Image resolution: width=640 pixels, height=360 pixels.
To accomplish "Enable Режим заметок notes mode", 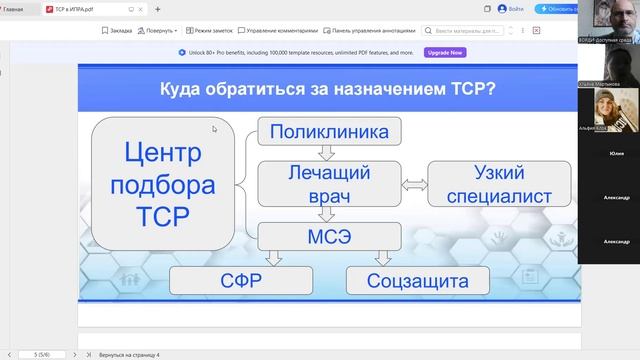I will 209,31.
